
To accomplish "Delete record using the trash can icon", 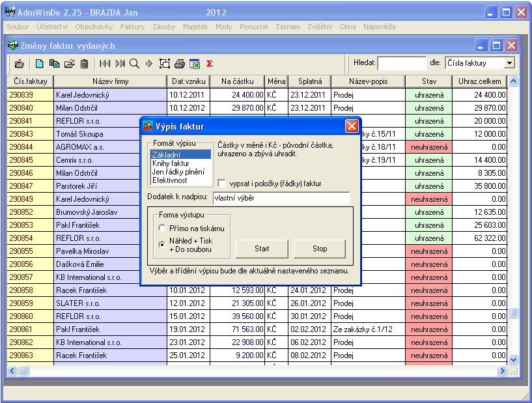I will (84, 63).
